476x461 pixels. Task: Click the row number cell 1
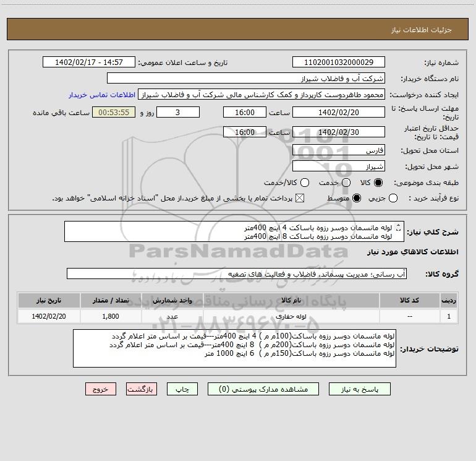point(449,316)
